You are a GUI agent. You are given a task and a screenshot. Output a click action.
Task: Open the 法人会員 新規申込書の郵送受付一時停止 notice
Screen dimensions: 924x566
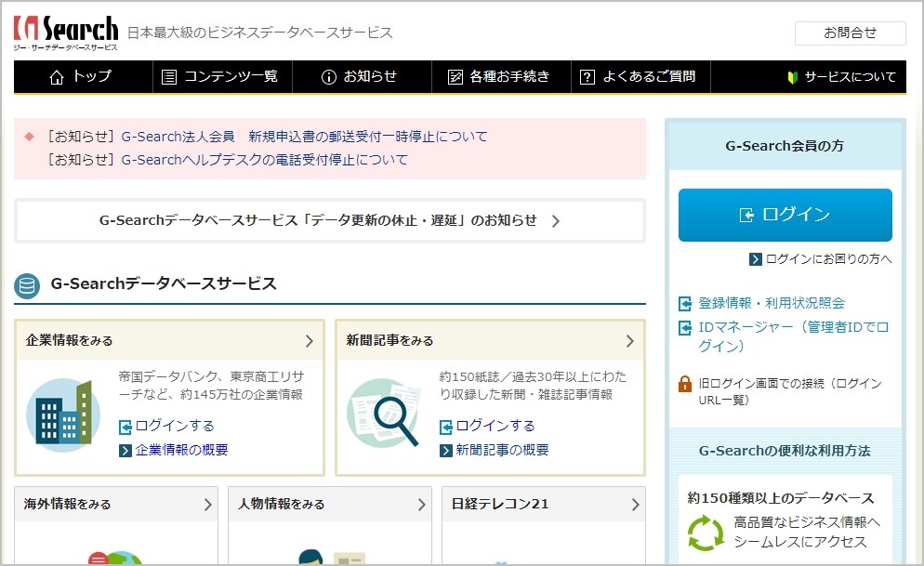tap(304, 137)
